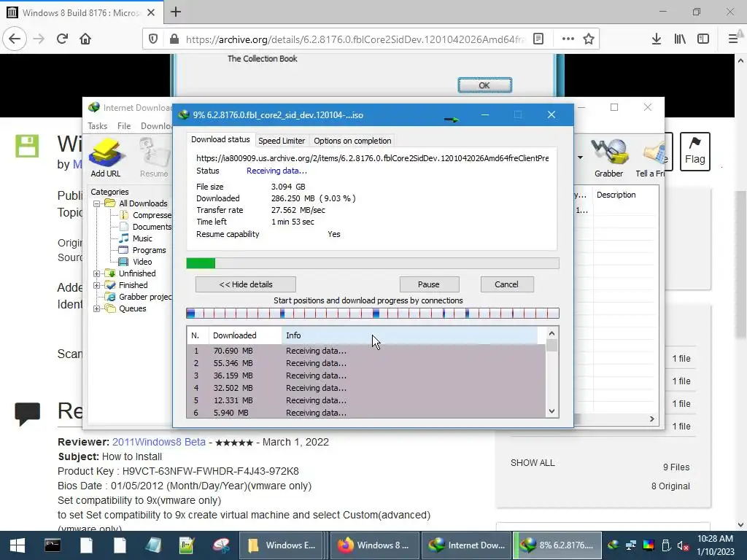Open reviewer 2011Windows8 Beta profile link
The width and height of the screenshot is (747, 560).
158,442
